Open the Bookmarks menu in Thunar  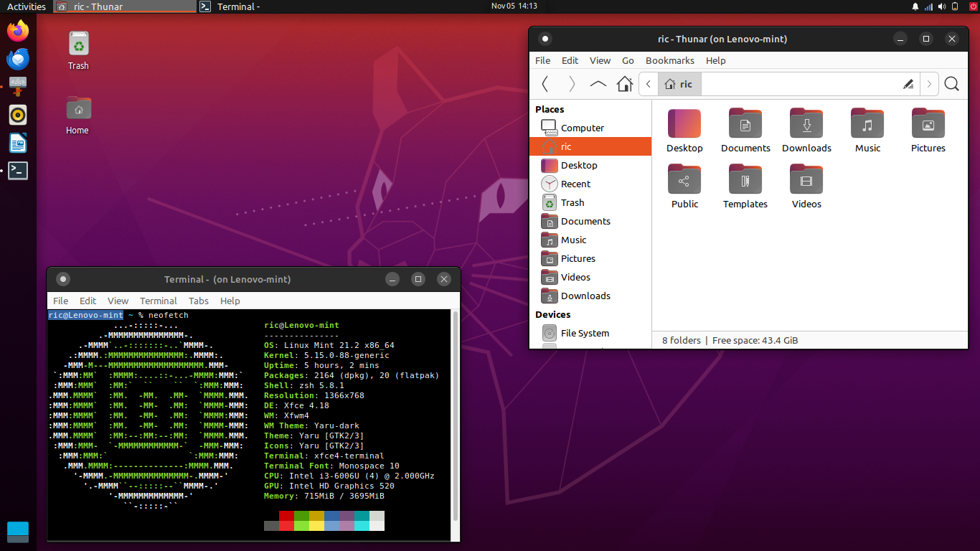tap(669, 60)
